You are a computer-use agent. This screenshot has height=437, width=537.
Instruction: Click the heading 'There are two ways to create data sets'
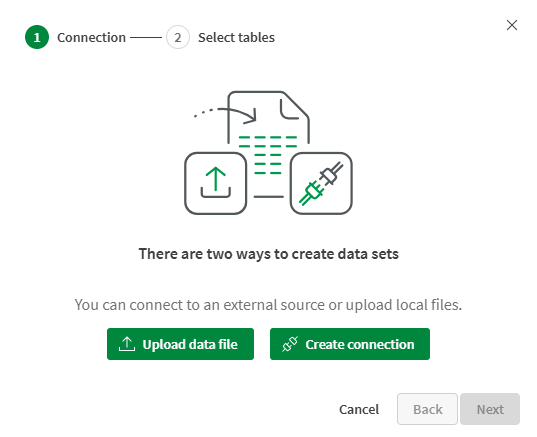click(268, 254)
